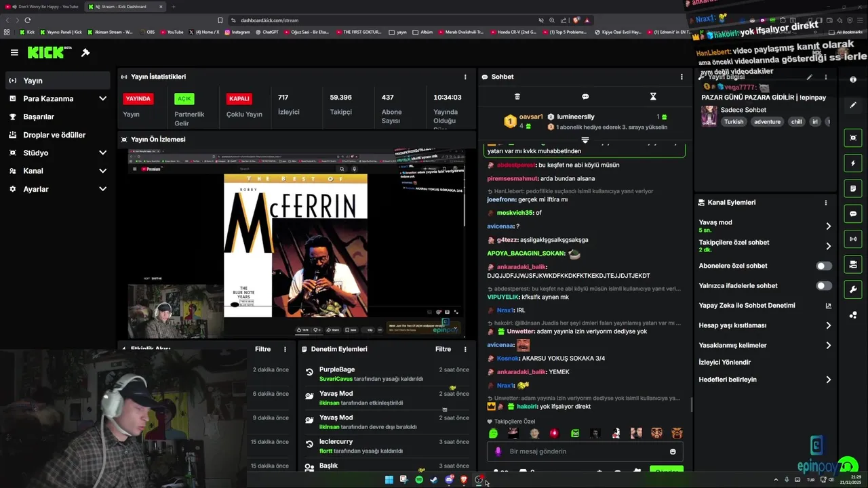Click the broadcast signal icon in the right sidebar
The image size is (868, 488).
[x=853, y=239]
